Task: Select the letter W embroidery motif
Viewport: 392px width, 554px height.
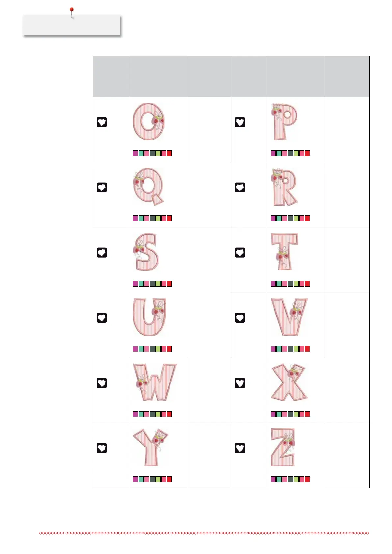Action: coord(154,382)
